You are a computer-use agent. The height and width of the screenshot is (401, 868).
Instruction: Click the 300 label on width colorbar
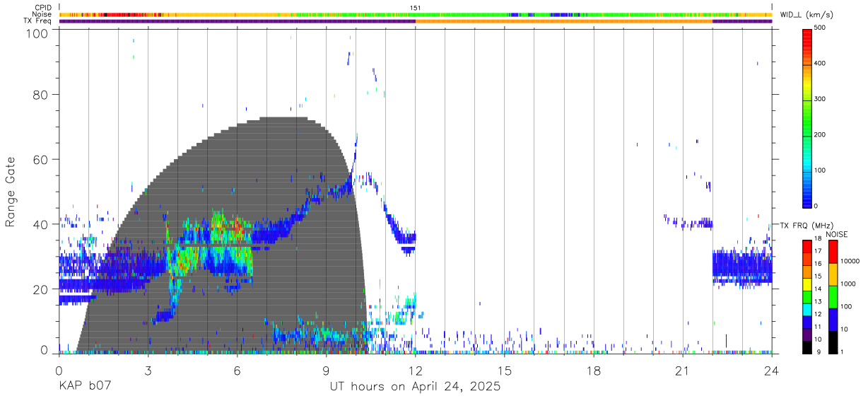(x=821, y=100)
